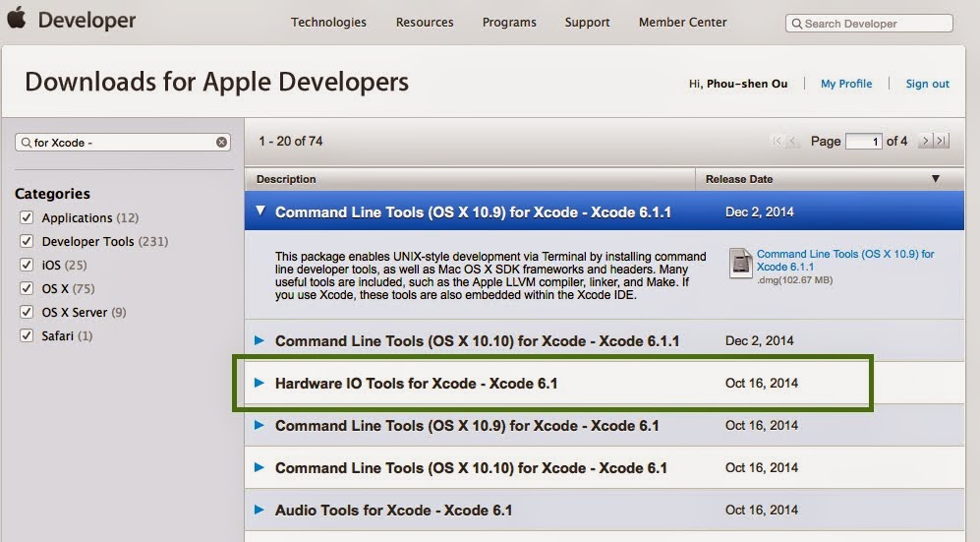Click the page number input box
This screenshot has height=542, width=980.
click(863, 142)
